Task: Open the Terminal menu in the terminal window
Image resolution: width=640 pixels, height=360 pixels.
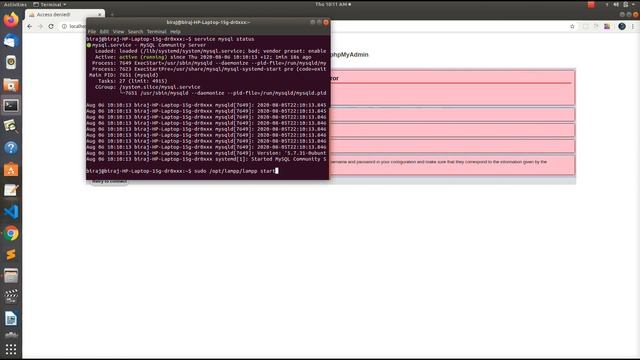Action: [x=157, y=31]
